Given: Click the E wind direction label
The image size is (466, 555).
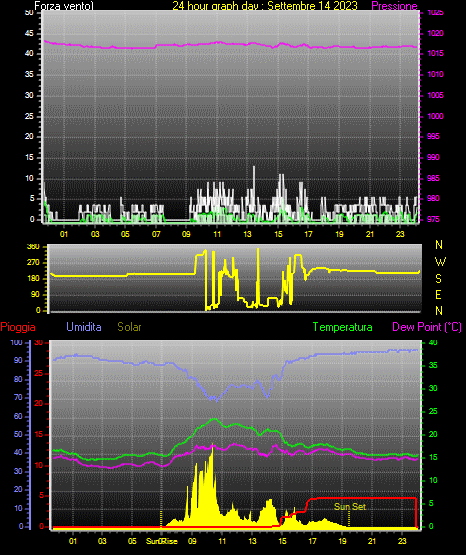Looking at the screenshot, I should point(438,294).
